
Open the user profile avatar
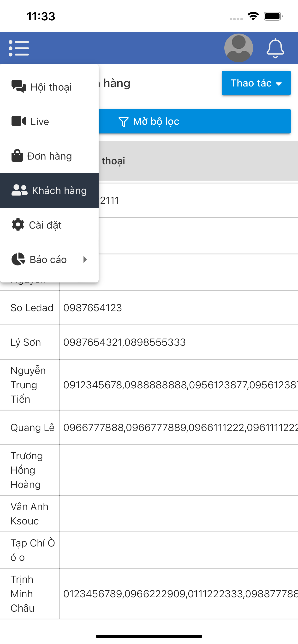coord(238,48)
